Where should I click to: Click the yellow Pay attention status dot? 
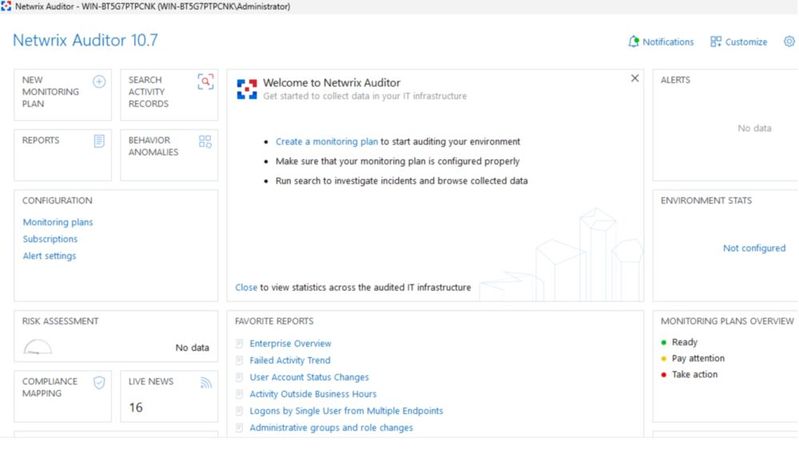tap(664, 359)
